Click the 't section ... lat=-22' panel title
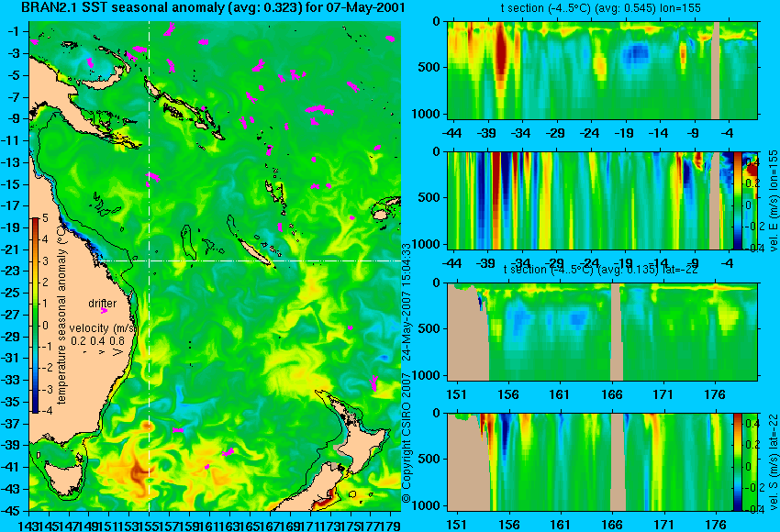The image size is (780, 532). pyautogui.click(x=601, y=270)
